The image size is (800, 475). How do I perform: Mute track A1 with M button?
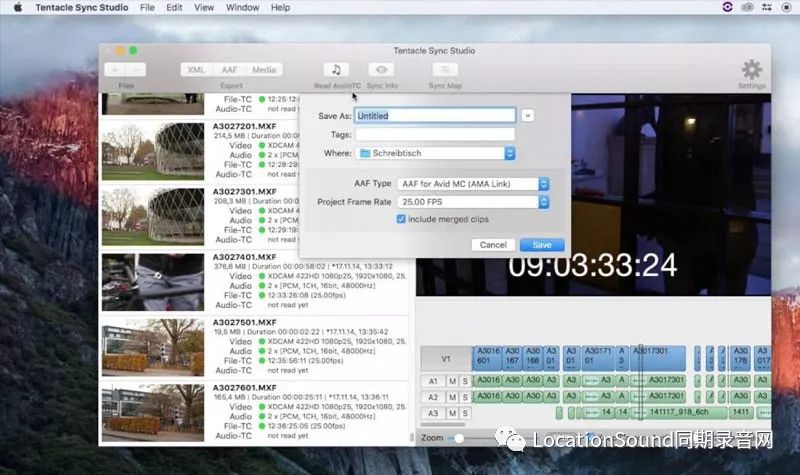pos(452,381)
